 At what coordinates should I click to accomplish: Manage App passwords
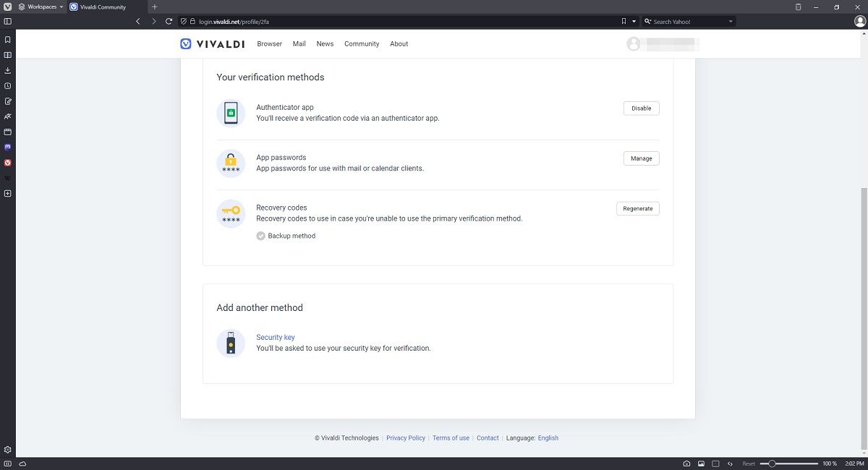[x=641, y=158]
